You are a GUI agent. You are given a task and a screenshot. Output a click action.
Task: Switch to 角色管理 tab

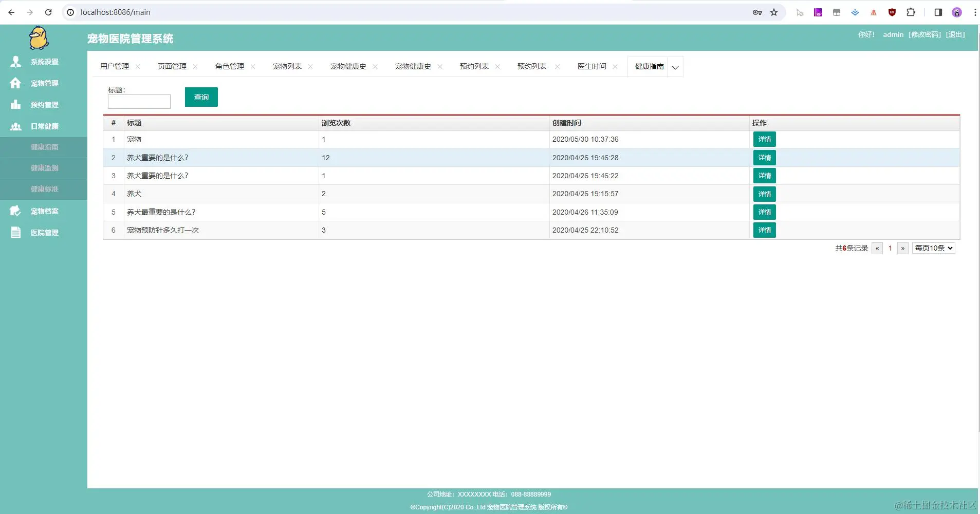click(x=230, y=66)
